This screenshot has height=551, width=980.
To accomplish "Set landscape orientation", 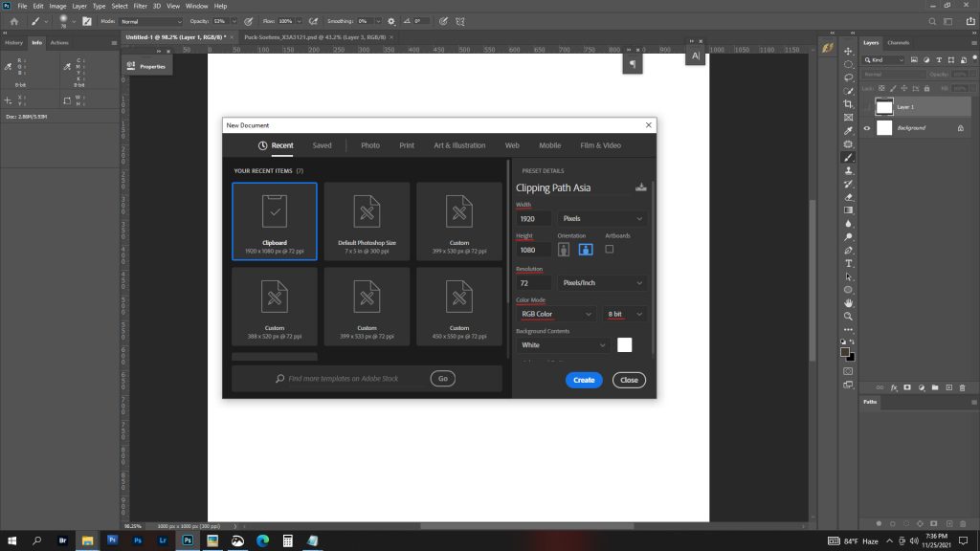I will 586,250.
